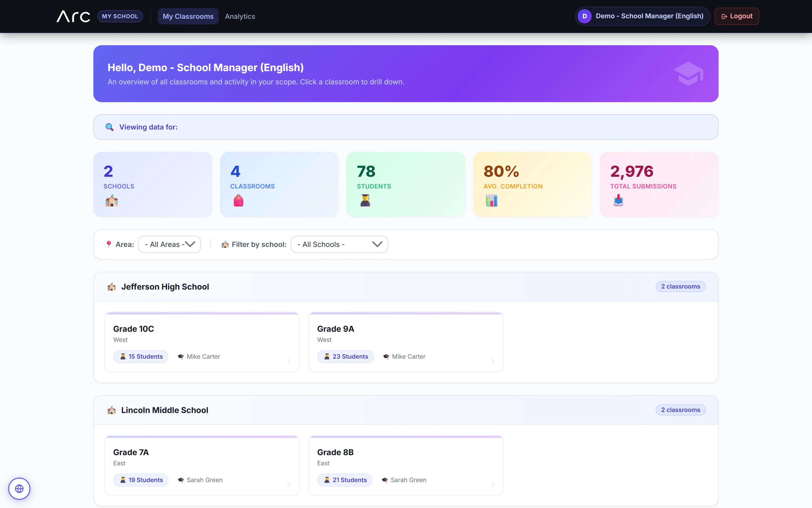Click the chevron arrow on Grade 7A card
This screenshot has width=812, height=508.
289,484
